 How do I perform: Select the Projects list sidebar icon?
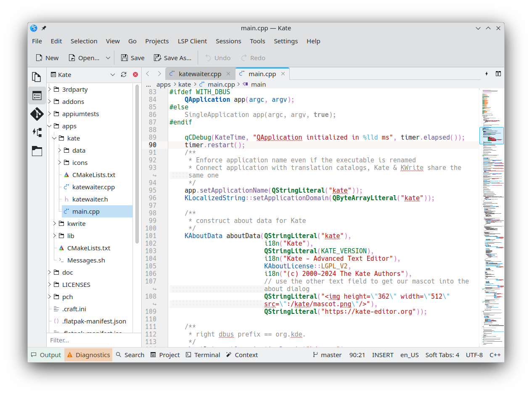(x=37, y=96)
